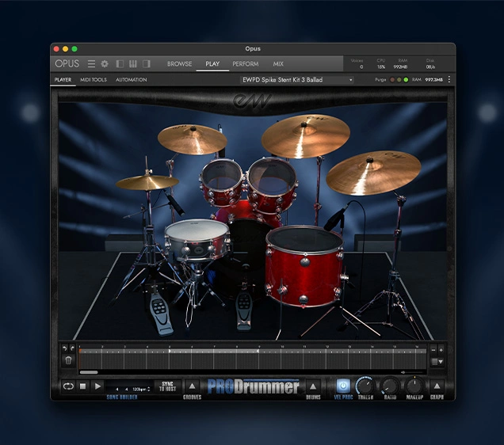Click the OPUS logo text
This screenshot has height=445, width=504.
(67, 63)
